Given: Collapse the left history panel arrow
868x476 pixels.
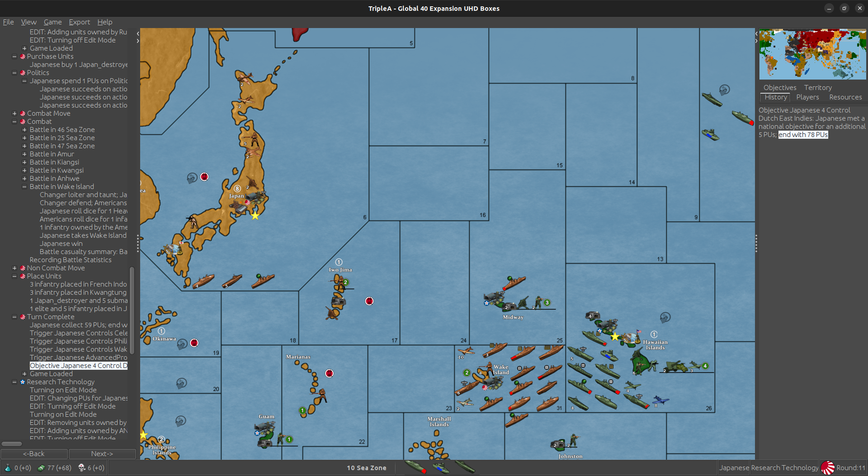Looking at the screenshot, I should pos(138,33).
